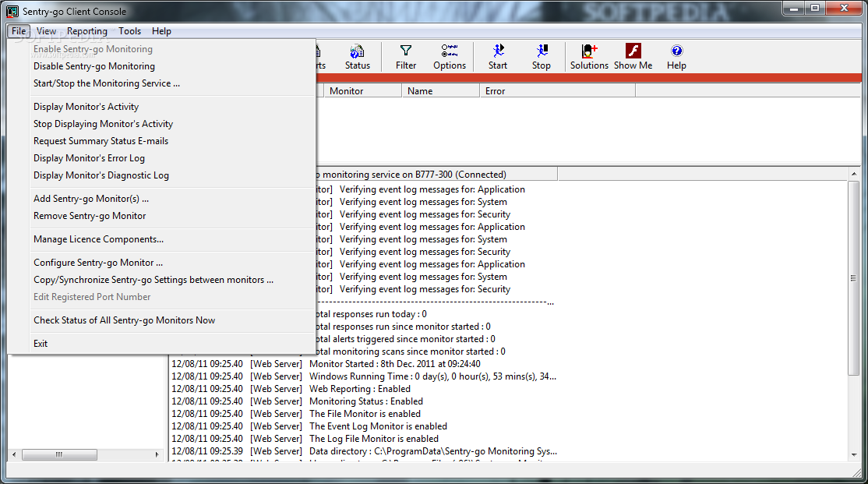
Task: Click the monitoring service B777-300 (Connected) header
Action: [x=437, y=175]
